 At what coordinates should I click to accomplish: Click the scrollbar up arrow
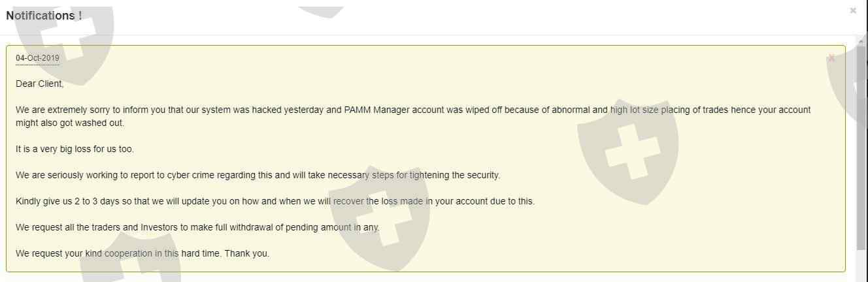tap(861, 40)
